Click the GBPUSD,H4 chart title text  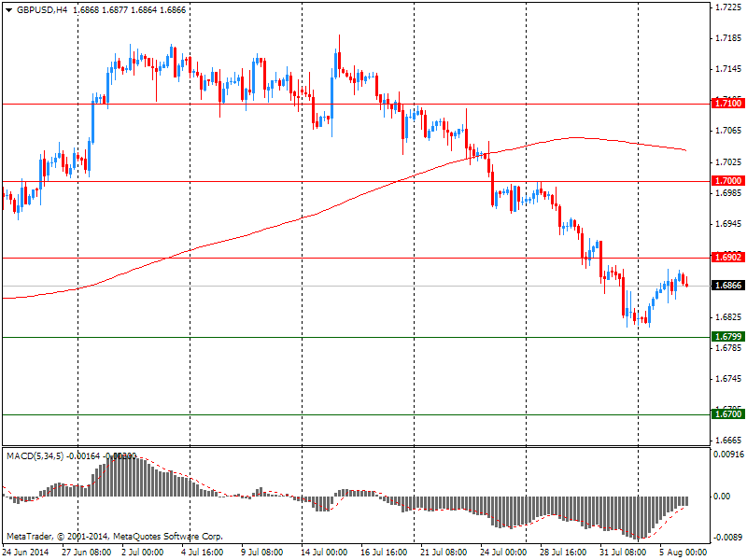42,10
